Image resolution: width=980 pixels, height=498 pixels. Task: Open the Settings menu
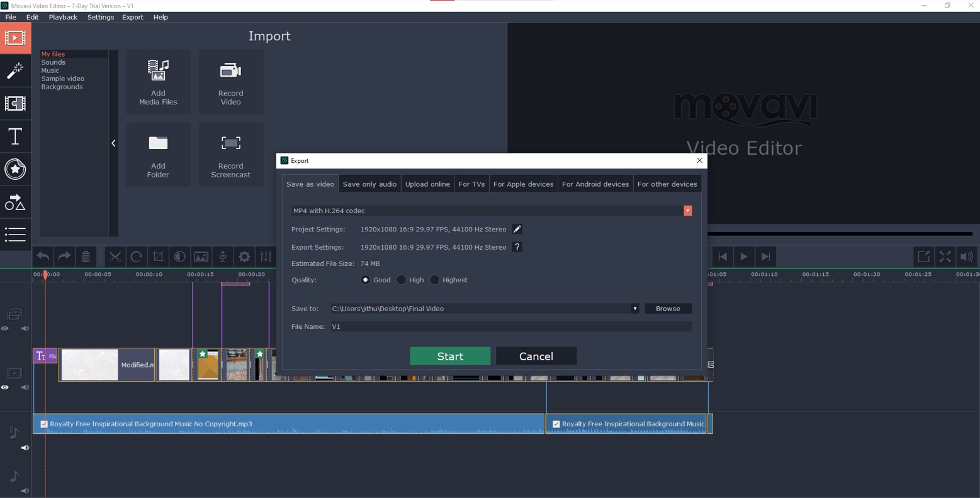[101, 17]
